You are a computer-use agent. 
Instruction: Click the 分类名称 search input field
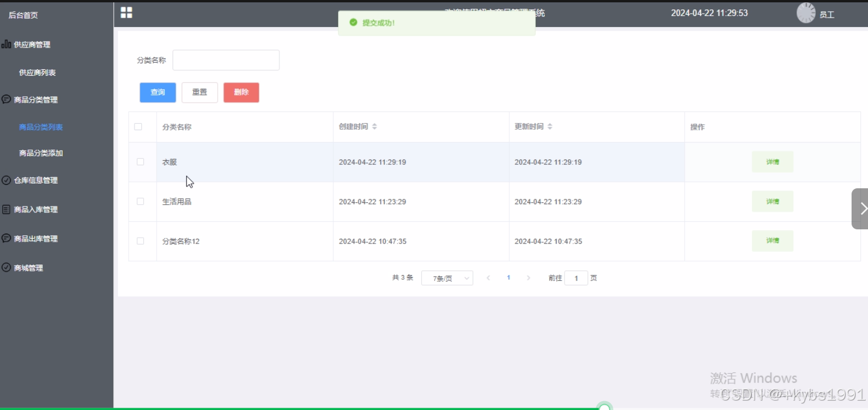click(226, 60)
